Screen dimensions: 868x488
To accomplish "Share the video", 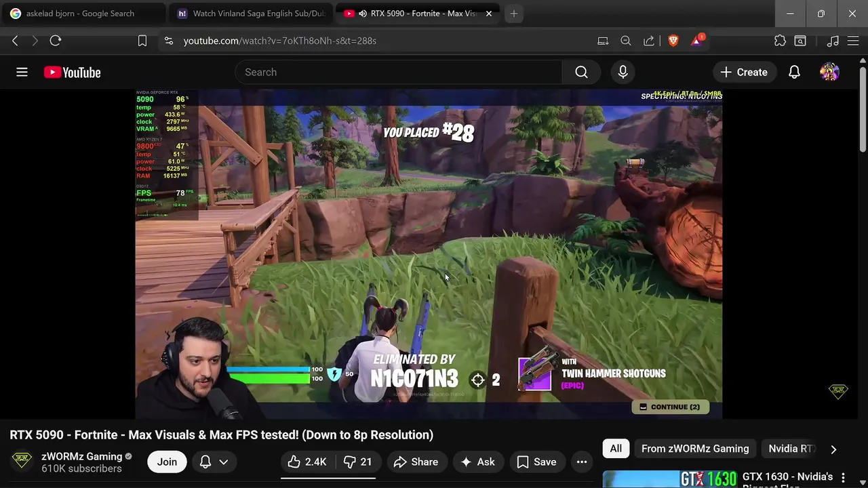I will 416,462.
